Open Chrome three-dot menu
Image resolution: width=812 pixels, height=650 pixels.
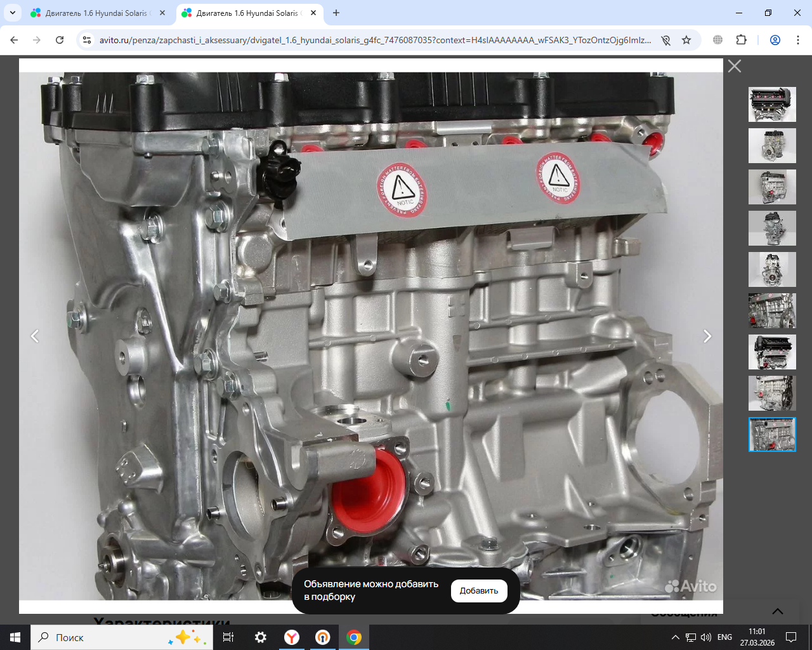tap(797, 40)
